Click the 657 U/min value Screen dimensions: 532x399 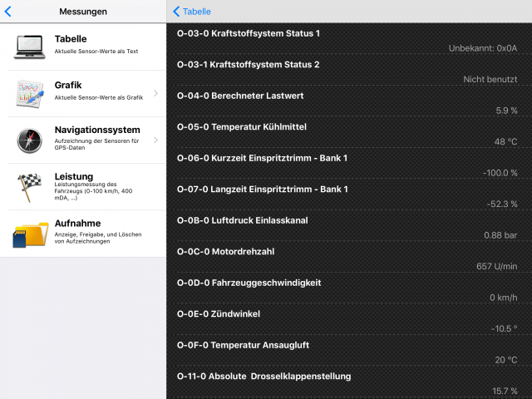pyautogui.click(x=497, y=267)
